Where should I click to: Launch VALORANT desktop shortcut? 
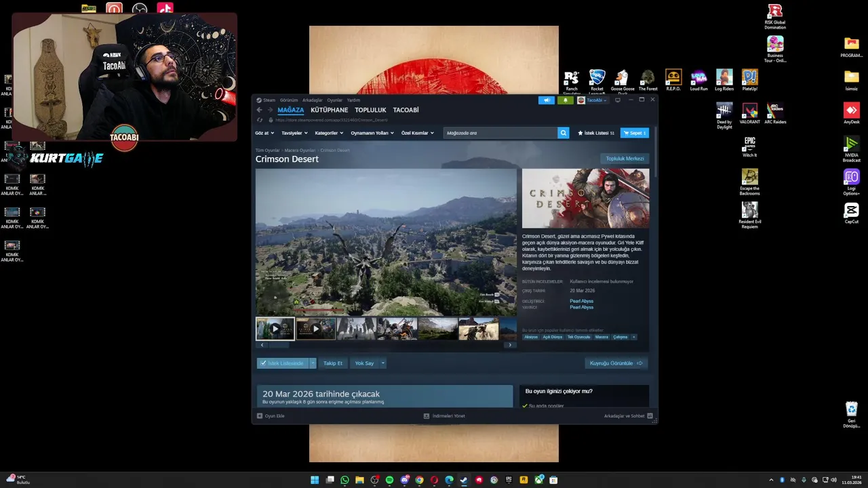point(750,114)
